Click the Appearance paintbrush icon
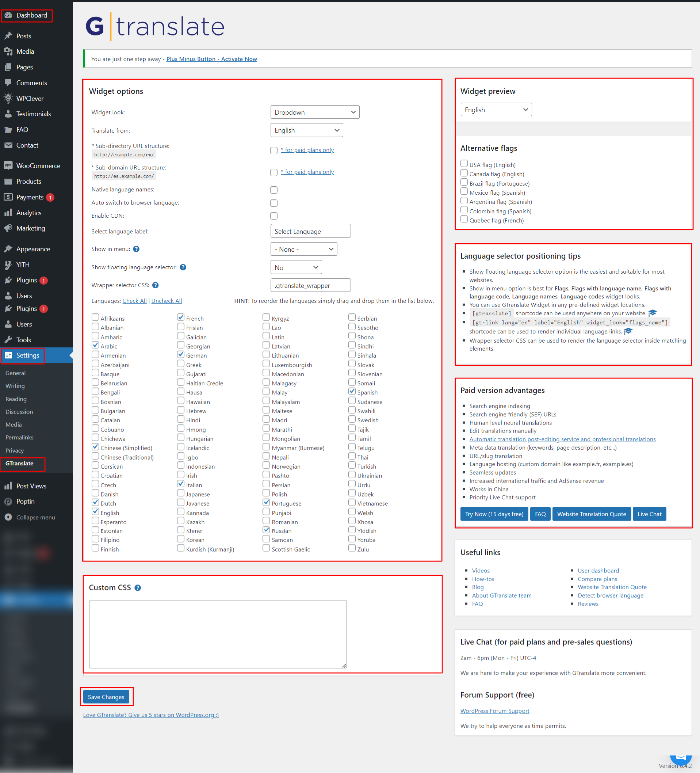Image resolution: width=700 pixels, height=773 pixels. pyautogui.click(x=8, y=249)
